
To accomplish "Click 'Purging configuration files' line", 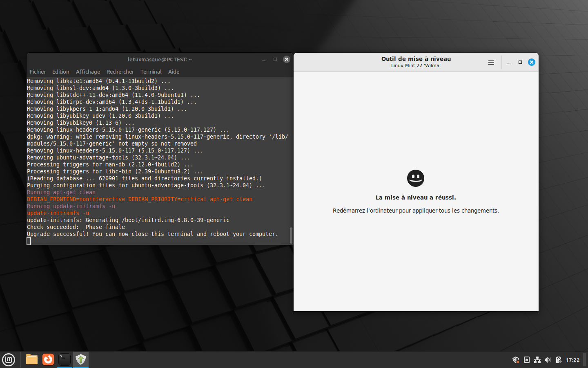I will tap(146, 185).
